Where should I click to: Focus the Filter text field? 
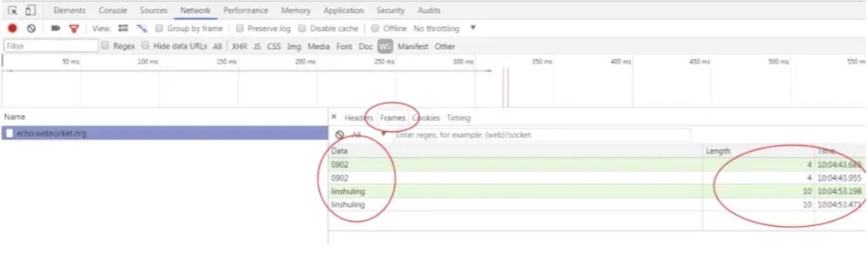point(50,46)
